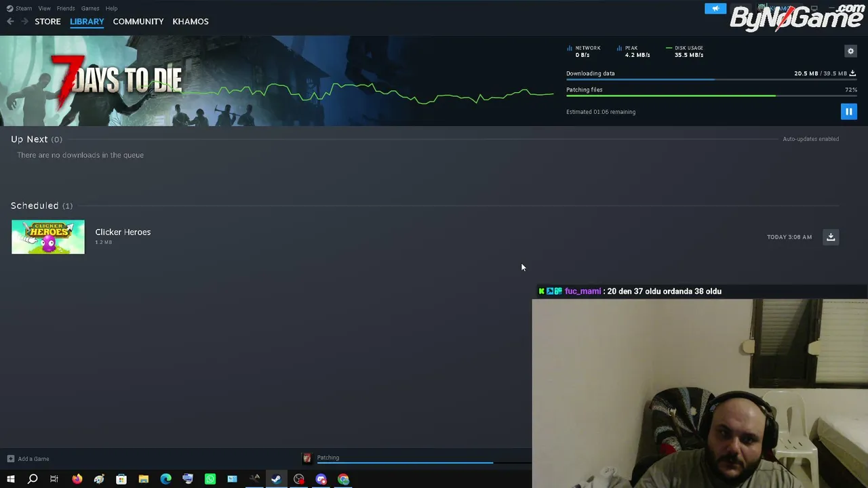Launch Firefox from the taskbar
This screenshot has width=868, height=488.
click(77, 479)
